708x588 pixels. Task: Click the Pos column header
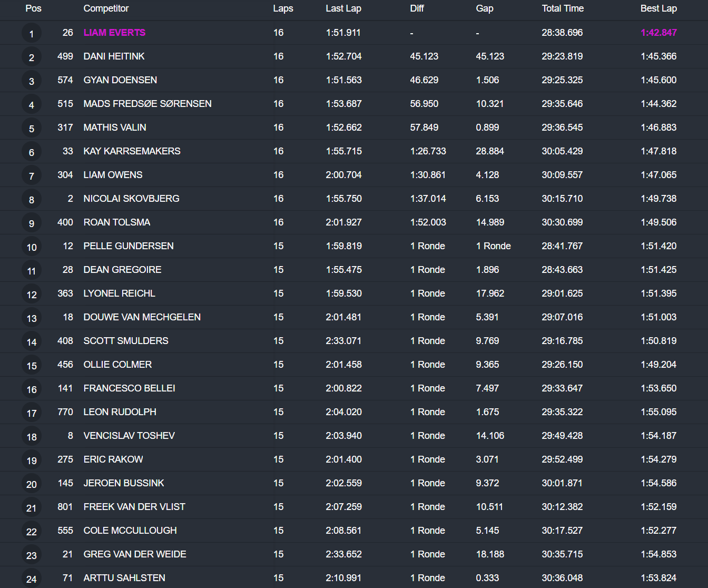click(33, 8)
